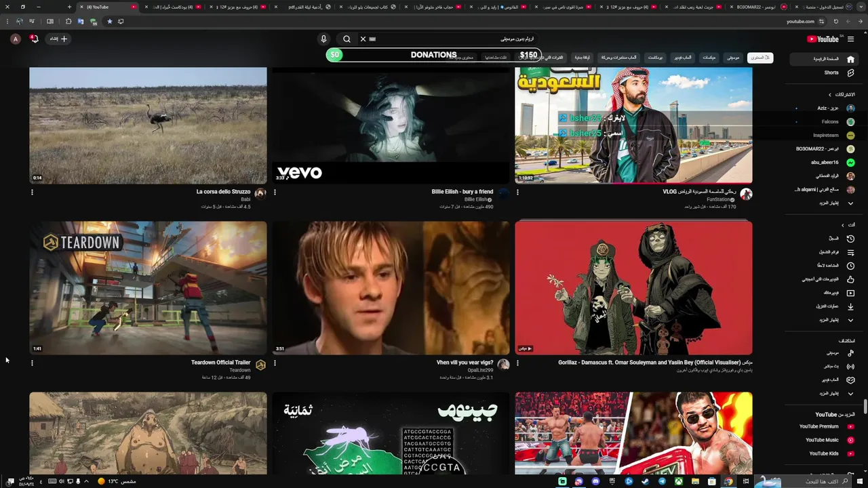The image size is (868, 488).
Task: Open options menu for Vhen vill you vear vigs
Action: pos(275,363)
